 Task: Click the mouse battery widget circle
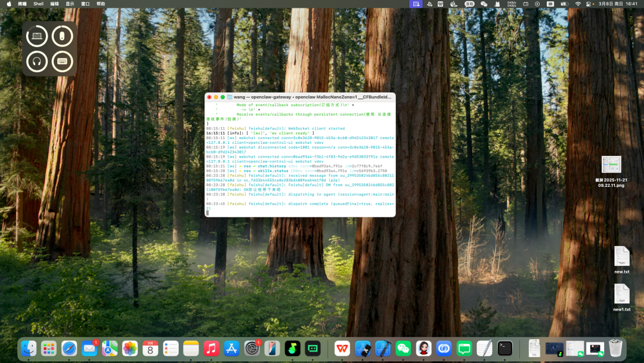(62, 36)
